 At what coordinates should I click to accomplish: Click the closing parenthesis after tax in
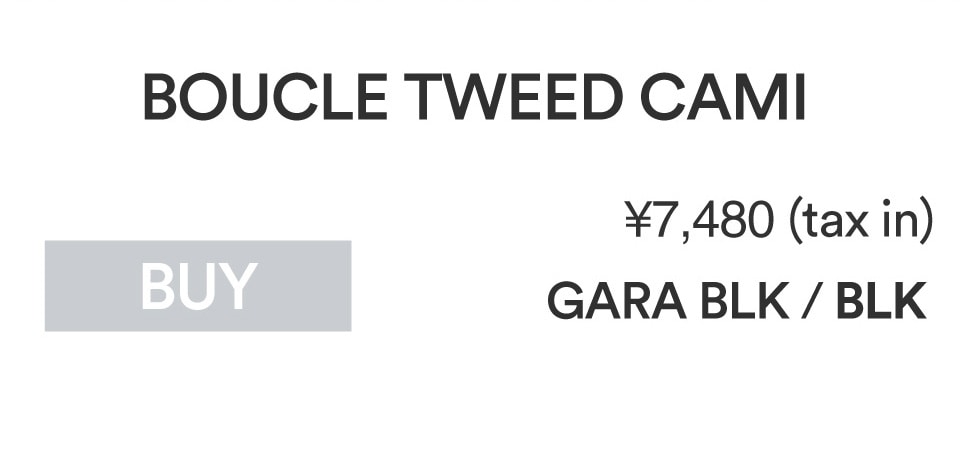[x=926, y=222]
